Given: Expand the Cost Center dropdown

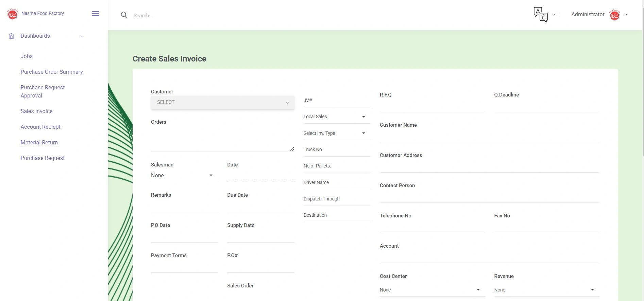Looking at the screenshot, I should pos(432,290).
